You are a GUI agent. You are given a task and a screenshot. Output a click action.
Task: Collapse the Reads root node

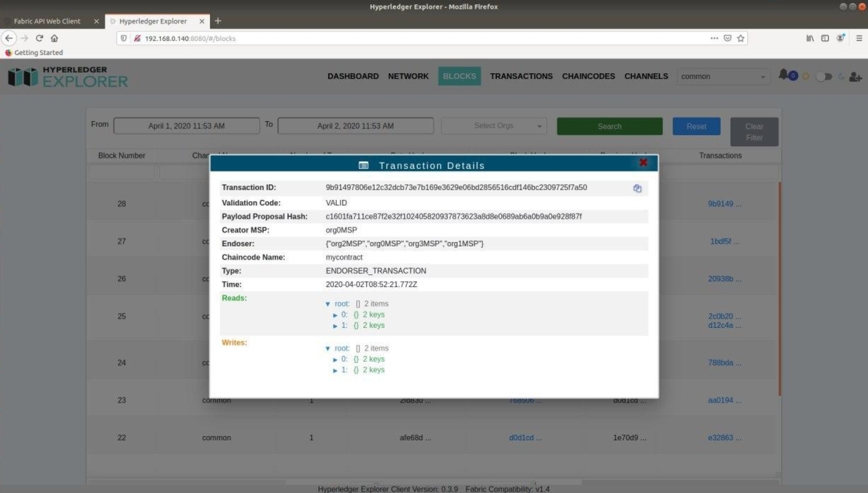[328, 304]
